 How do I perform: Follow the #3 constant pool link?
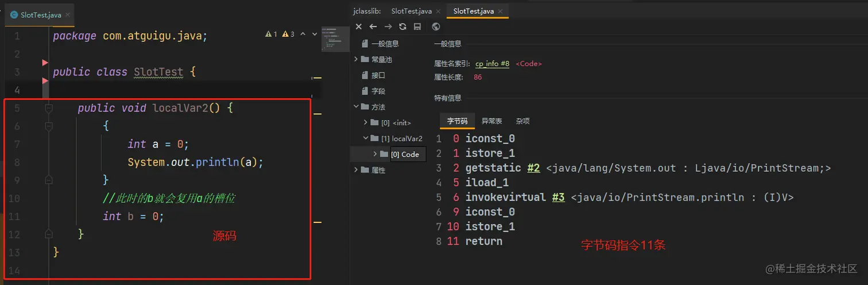click(x=558, y=197)
